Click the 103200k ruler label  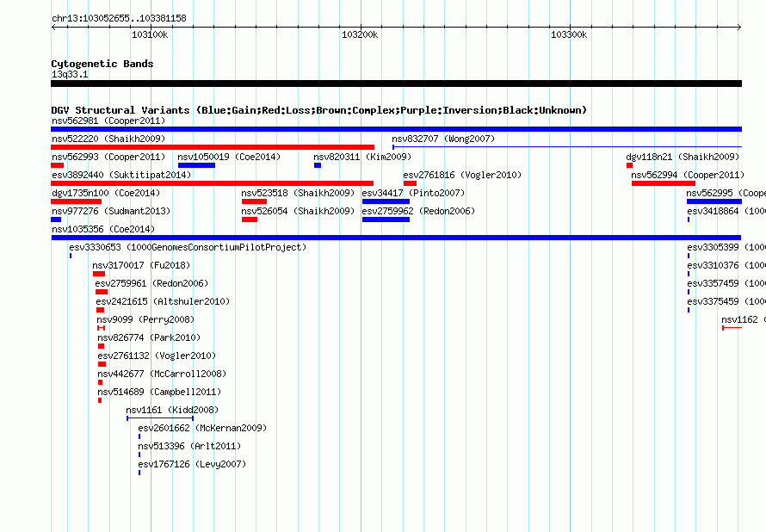click(x=360, y=34)
